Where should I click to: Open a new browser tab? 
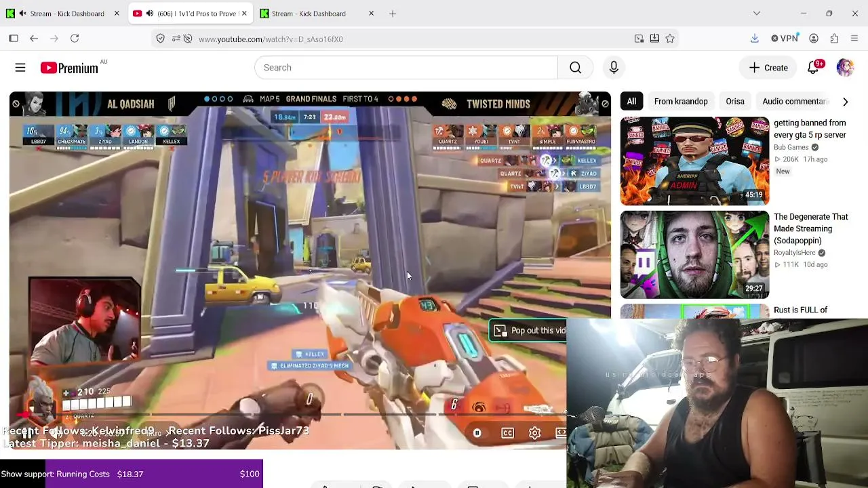point(392,14)
